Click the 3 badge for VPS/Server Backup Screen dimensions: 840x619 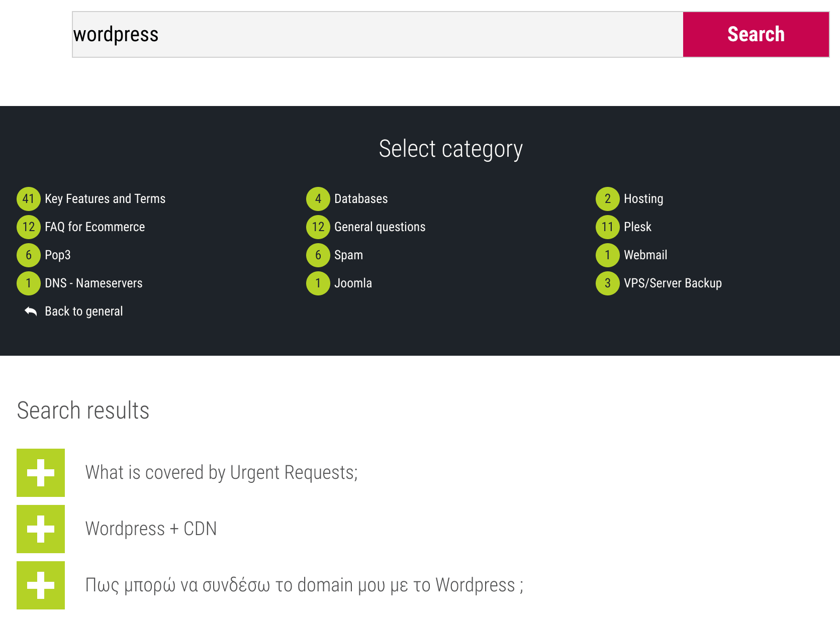point(608,283)
